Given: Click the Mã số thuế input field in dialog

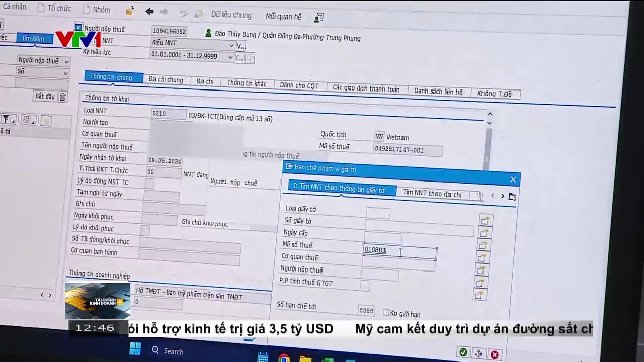Looking at the screenshot, I should tap(399, 251).
